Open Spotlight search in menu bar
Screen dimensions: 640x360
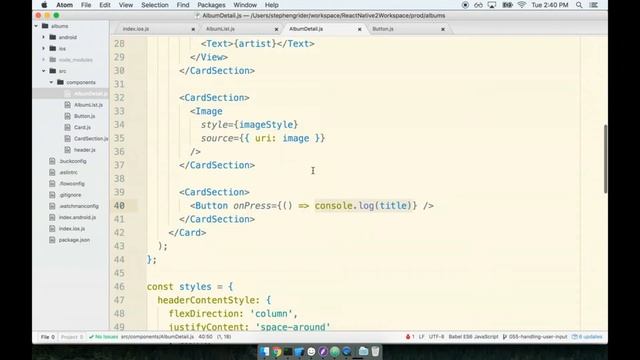coord(579,5)
